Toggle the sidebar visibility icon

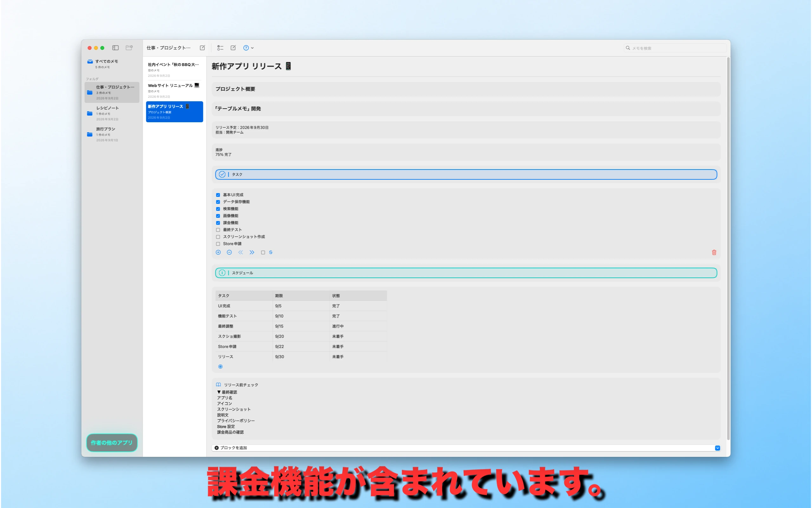[115, 48]
